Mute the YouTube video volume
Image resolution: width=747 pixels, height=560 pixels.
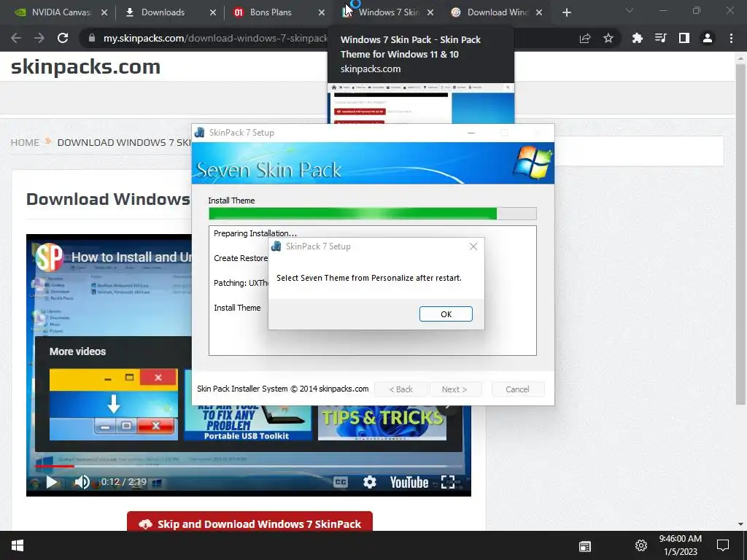pyautogui.click(x=82, y=482)
